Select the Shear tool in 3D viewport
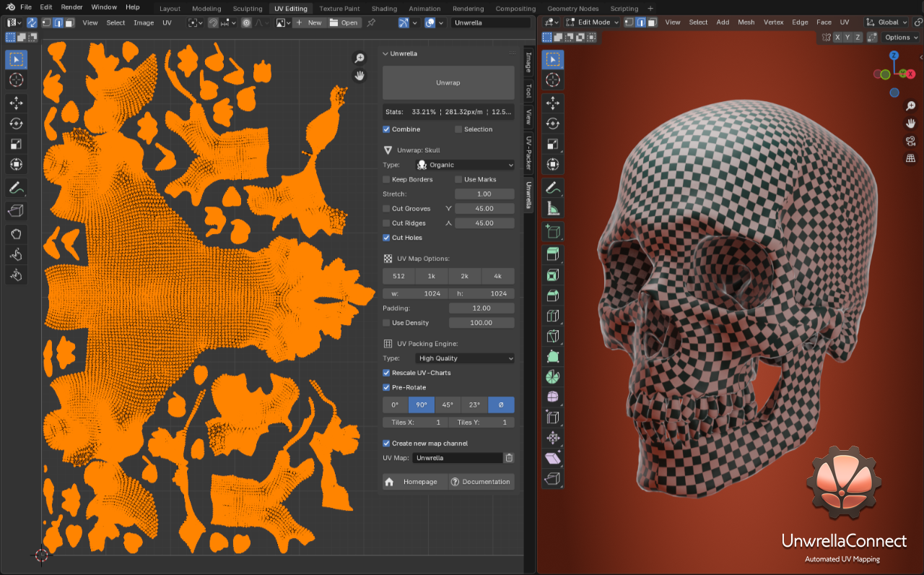 (x=553, y=459)
